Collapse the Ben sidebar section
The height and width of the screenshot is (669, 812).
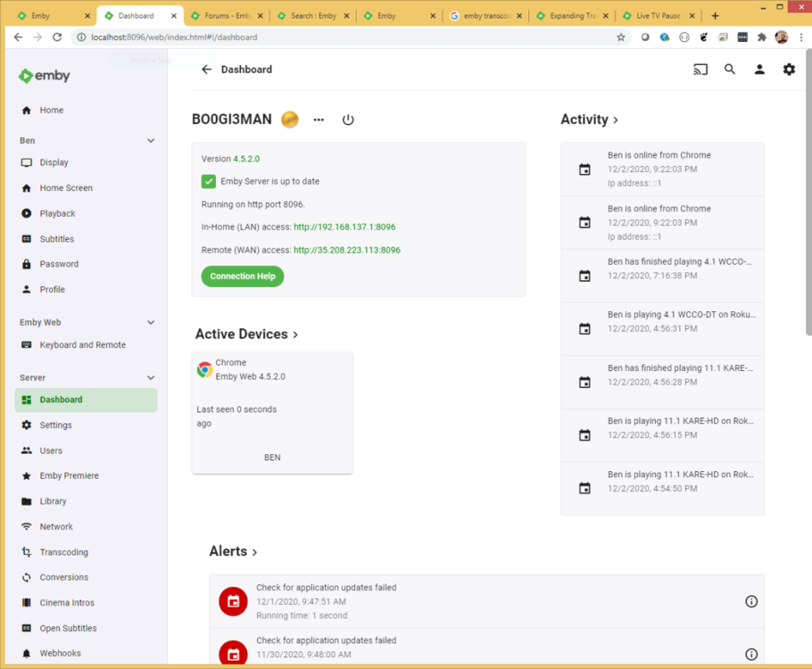click(x=151, y=141)
